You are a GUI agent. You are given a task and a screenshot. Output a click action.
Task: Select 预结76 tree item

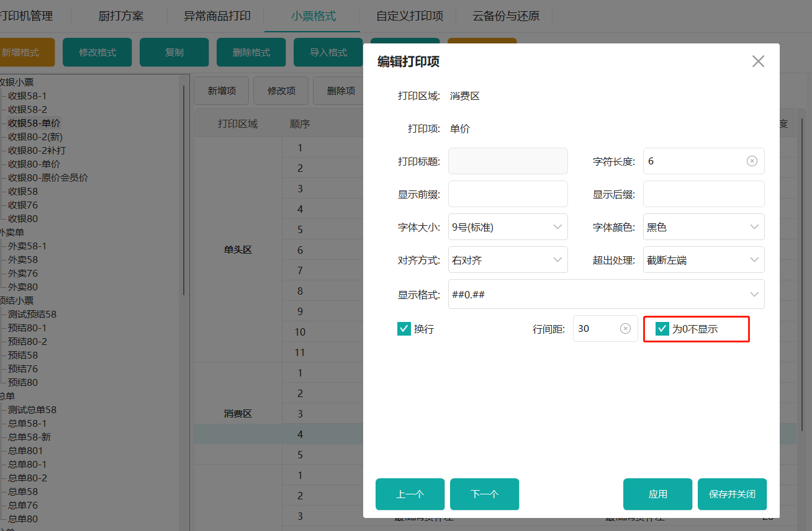pos(23,368)
